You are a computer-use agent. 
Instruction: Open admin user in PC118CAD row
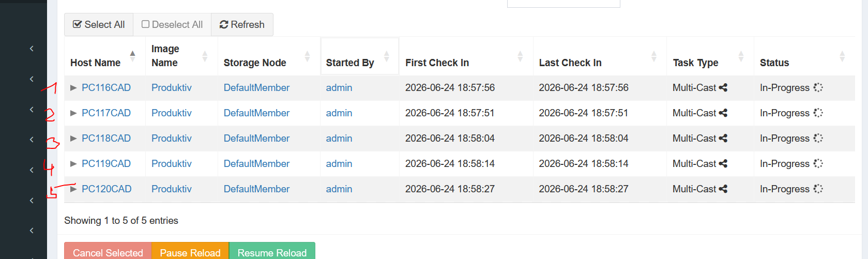point(339,139)
